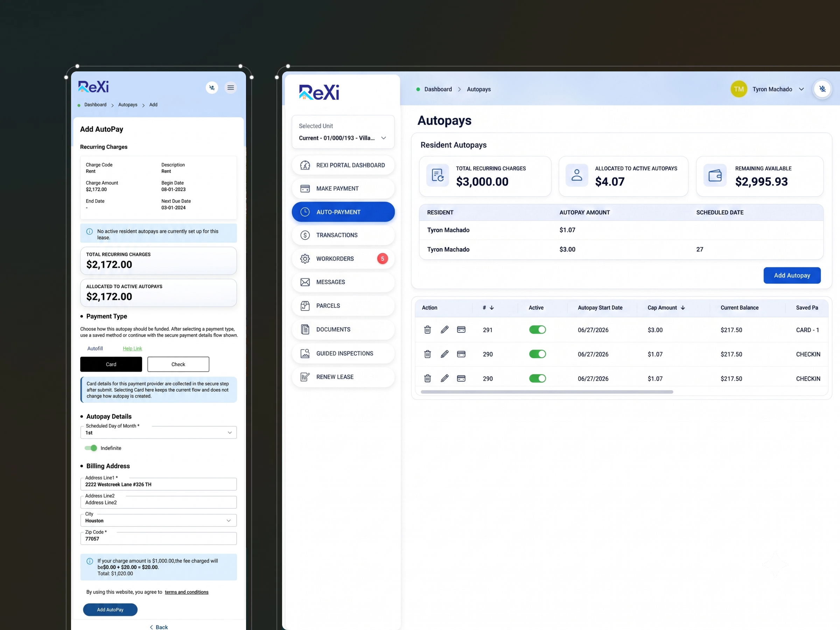Click the mobile hamburger menu icon
Viewport: 840px width, 630px height.
[x=231, y=88]
